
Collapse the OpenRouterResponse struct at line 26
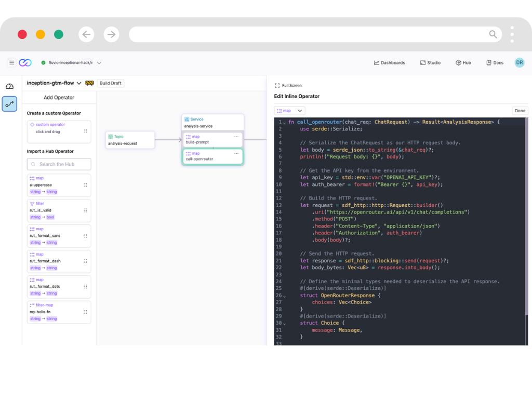coord(284,296)
